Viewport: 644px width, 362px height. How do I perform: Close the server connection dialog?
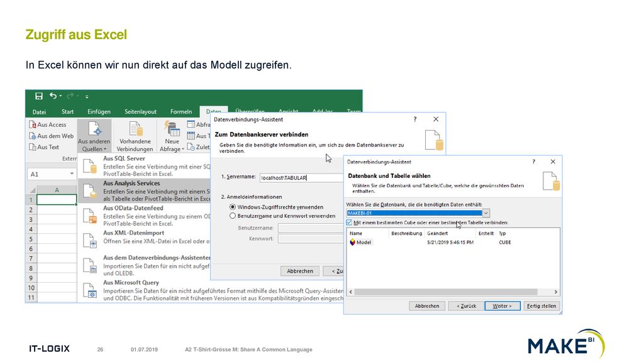(436, 119)
